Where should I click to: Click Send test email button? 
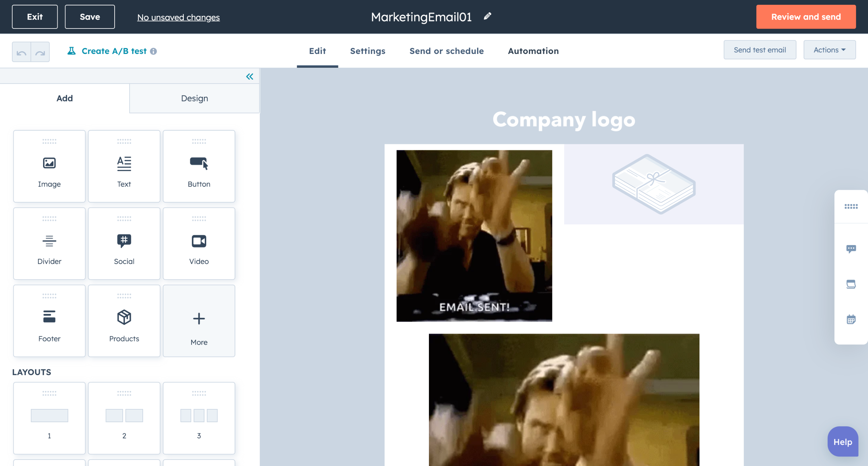tap(760, 50)
